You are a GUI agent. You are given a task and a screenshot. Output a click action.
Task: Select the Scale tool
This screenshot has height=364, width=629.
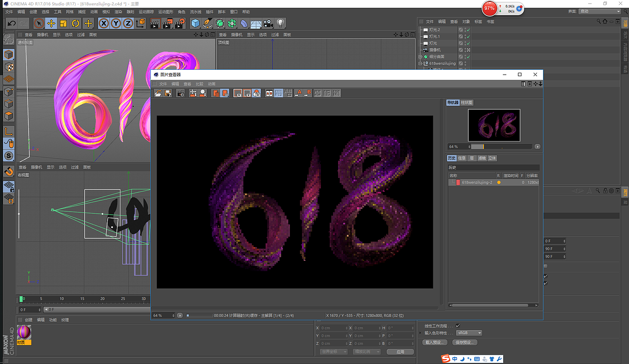63,23
